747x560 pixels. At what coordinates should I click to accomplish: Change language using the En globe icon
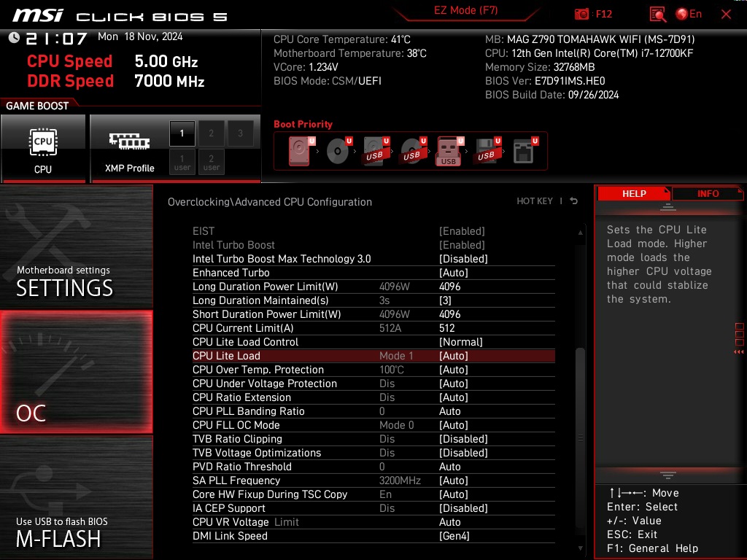pyautogui.click(x=689, y=15)
